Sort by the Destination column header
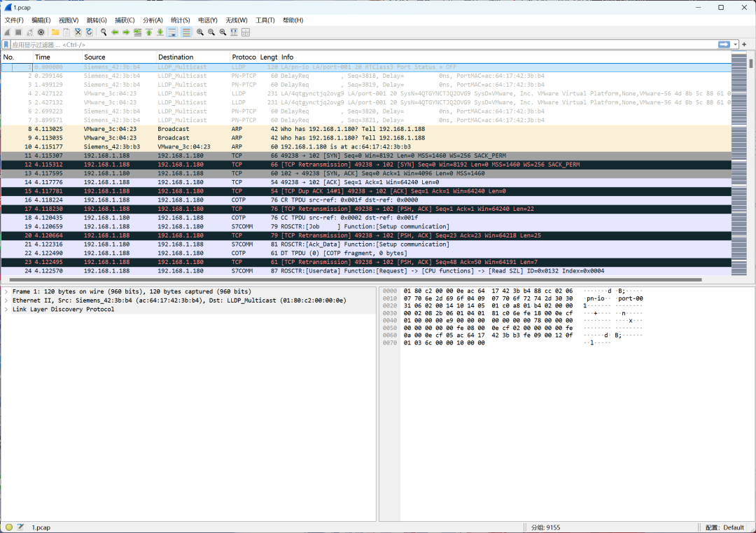The image size is (756, 533). (x=193, y=57)
